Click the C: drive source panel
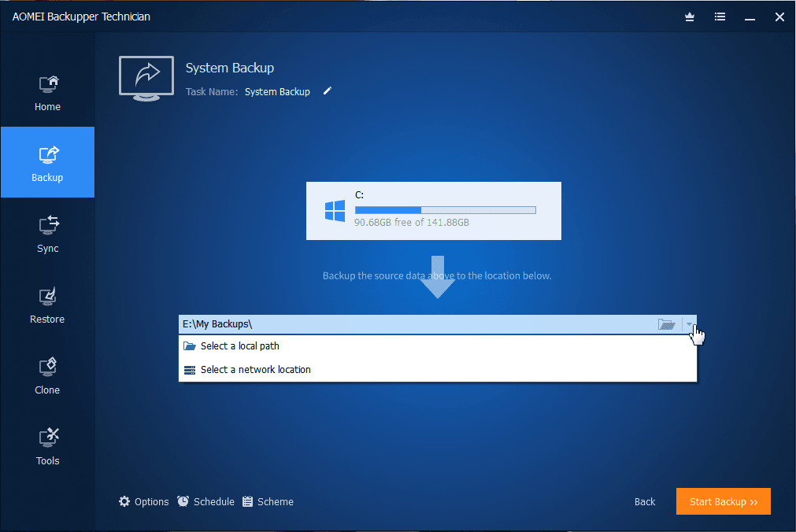This screenshot has width=796, height=532. (434, 211)
